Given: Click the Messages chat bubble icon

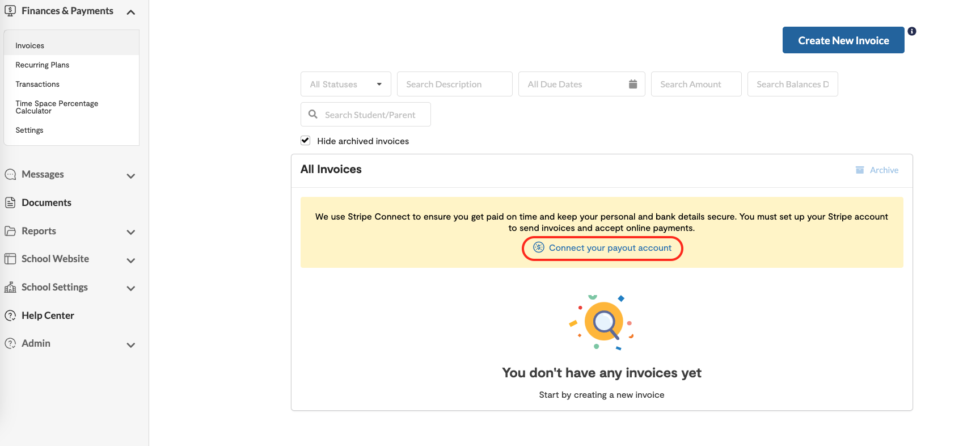Looking at the screenshot, I should pos(10,174).
